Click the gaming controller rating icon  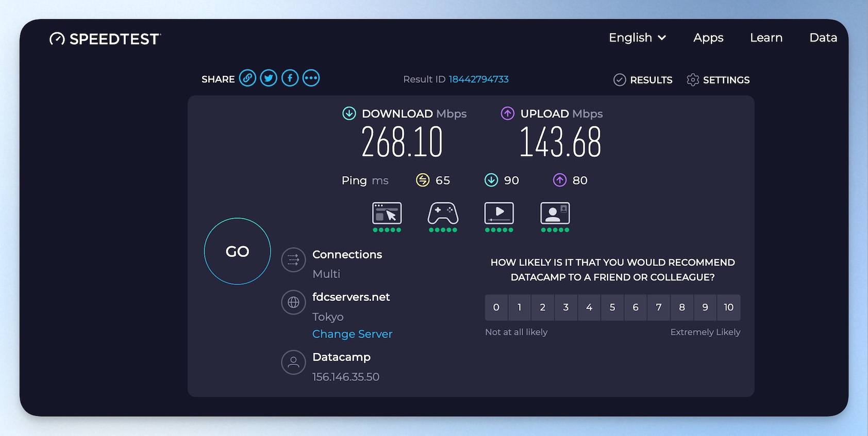tap(443, 214)
